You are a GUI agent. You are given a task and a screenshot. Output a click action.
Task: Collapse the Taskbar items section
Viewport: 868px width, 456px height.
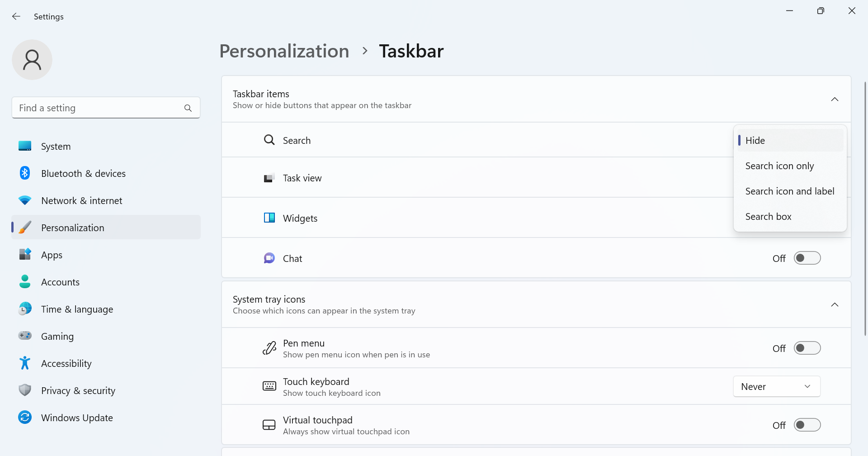835,100
